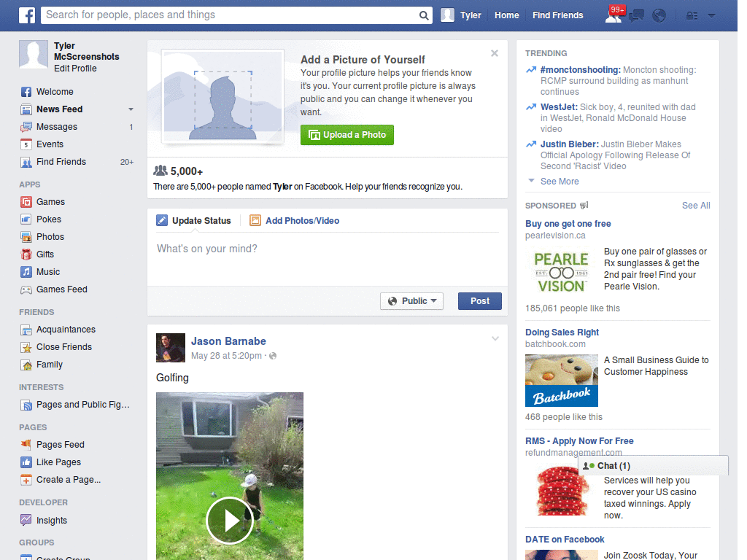Click the What's on your mind box
The height and width of the screenshot is (560, 747).
pyautogui.click(x=328, y=260)
